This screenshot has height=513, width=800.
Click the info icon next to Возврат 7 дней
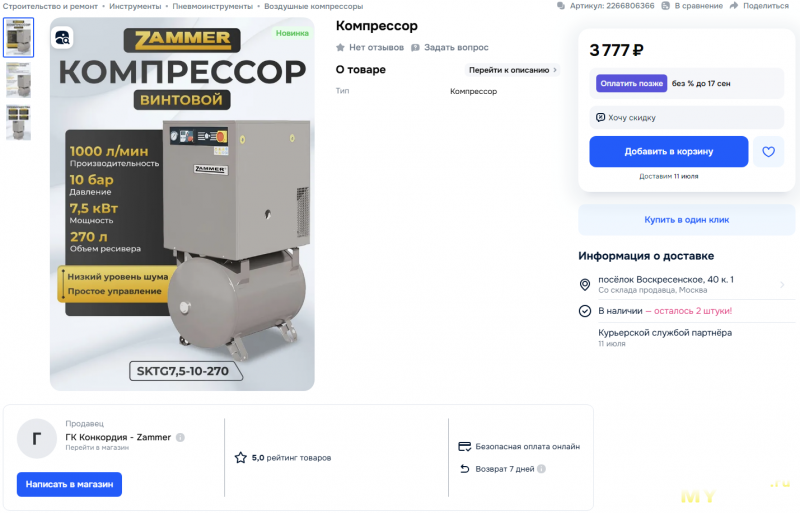[541, 469]
